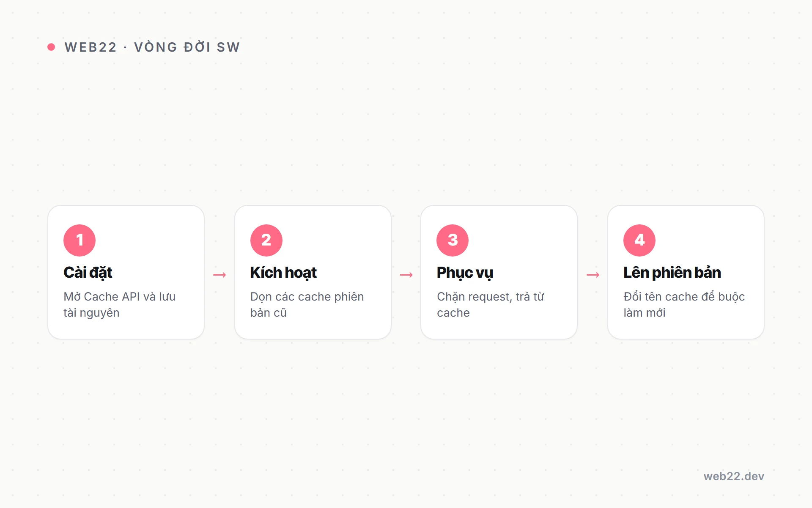Viewport: 812px width, 508px height.
Task: Select the third step card
Action: coord(499,272)
